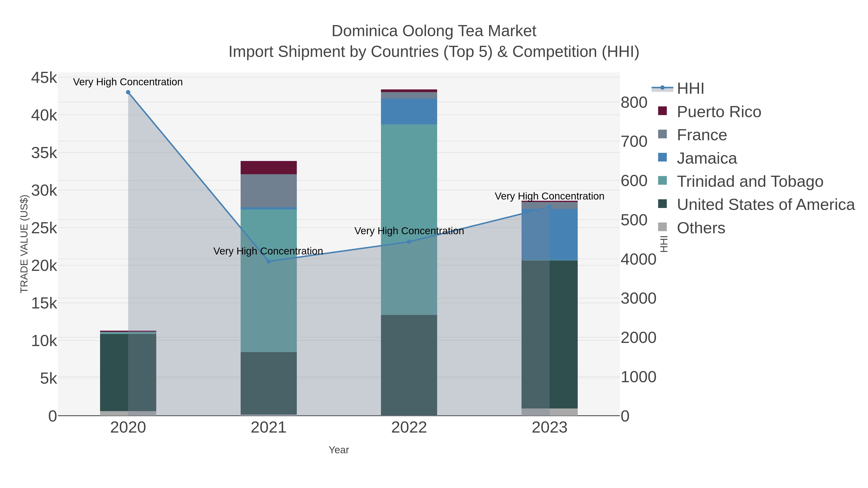
Task: Select the 2022 HHI data point
Action: (409, 242)
